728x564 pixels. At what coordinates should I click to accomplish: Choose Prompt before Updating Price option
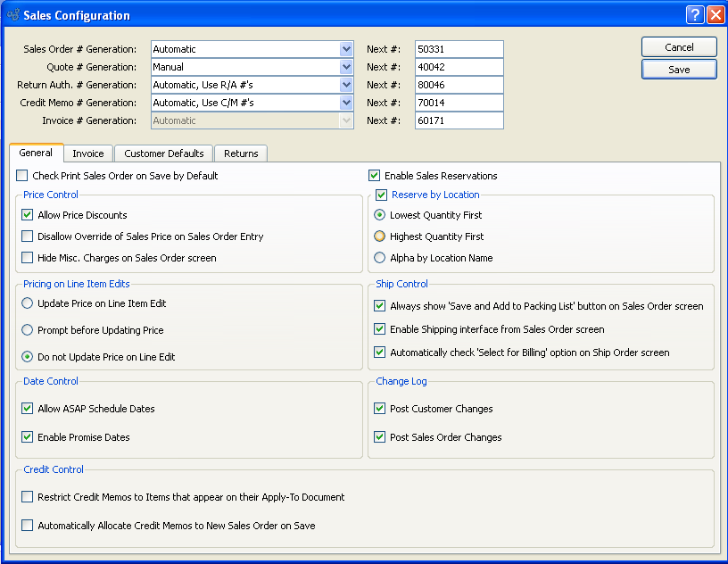28,330
